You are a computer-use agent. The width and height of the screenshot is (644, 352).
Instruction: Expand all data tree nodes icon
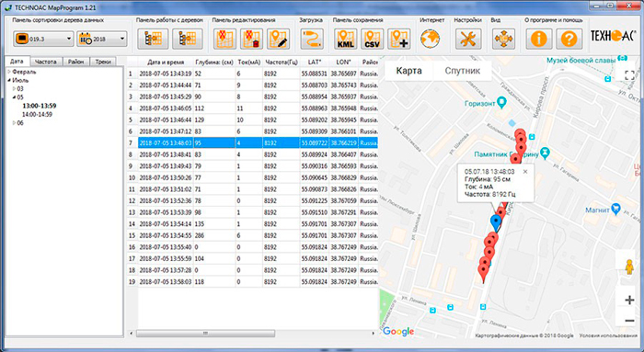(153, 39)
